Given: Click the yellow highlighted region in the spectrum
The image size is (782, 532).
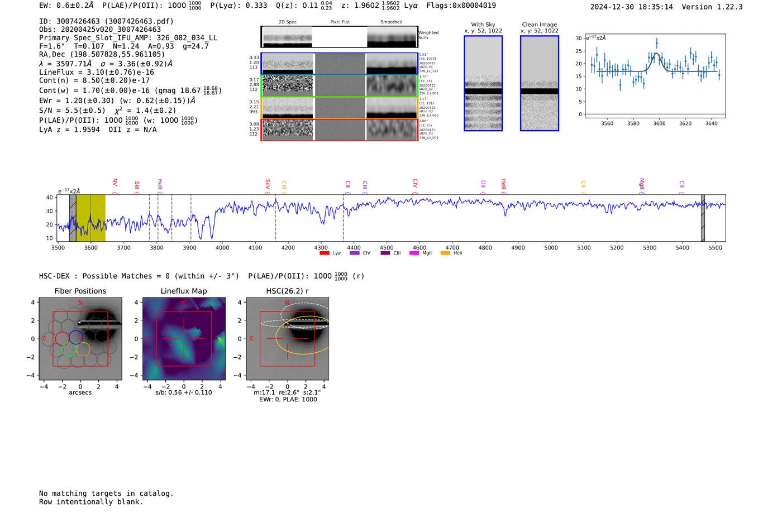Looking at the screenshot, I should tap(90, 218).
